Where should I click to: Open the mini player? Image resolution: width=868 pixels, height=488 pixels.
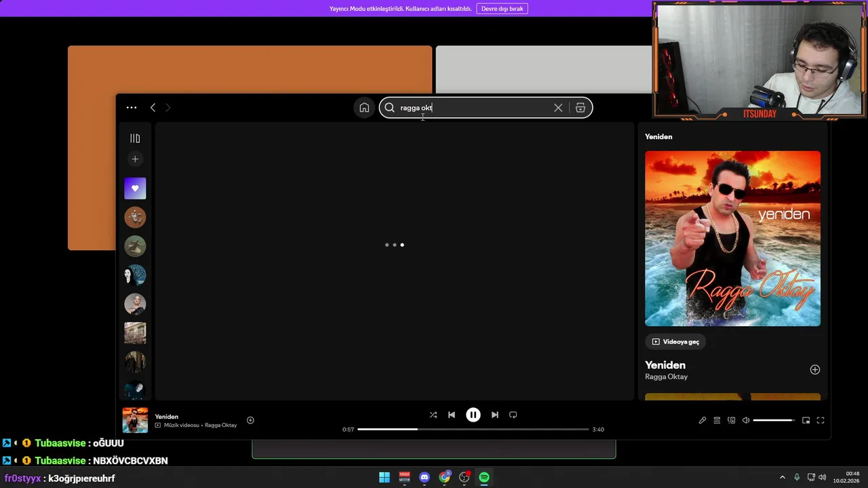pos(806,420)
